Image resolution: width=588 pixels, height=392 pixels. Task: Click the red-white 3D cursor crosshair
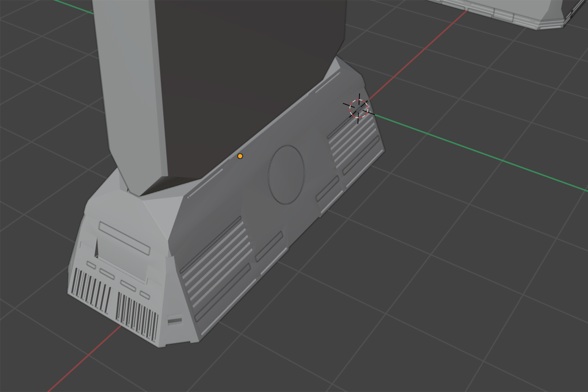[359, 109]
